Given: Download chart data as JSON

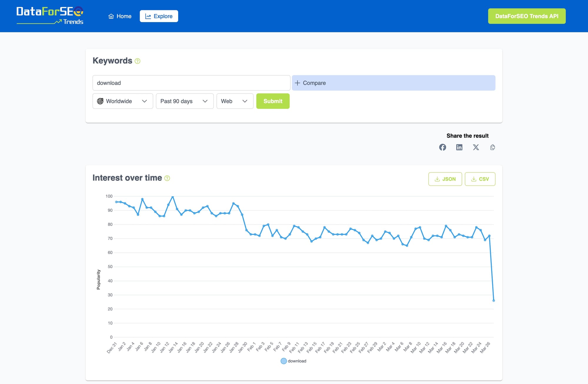Looking at the screenshot, I should point(445,179).
